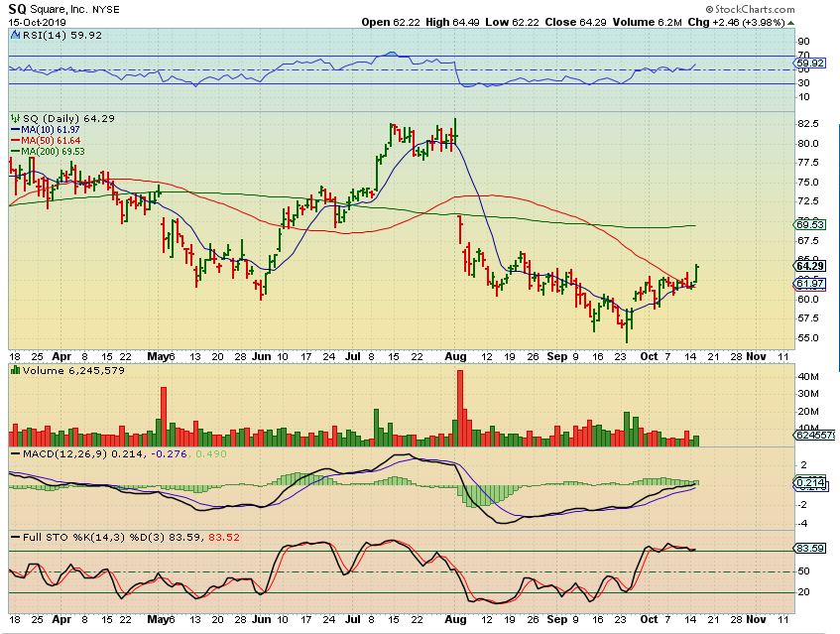This screenshot has height=634, width=840.
Task: Click the 82.5 price axis label
Action: coord(808,124)
